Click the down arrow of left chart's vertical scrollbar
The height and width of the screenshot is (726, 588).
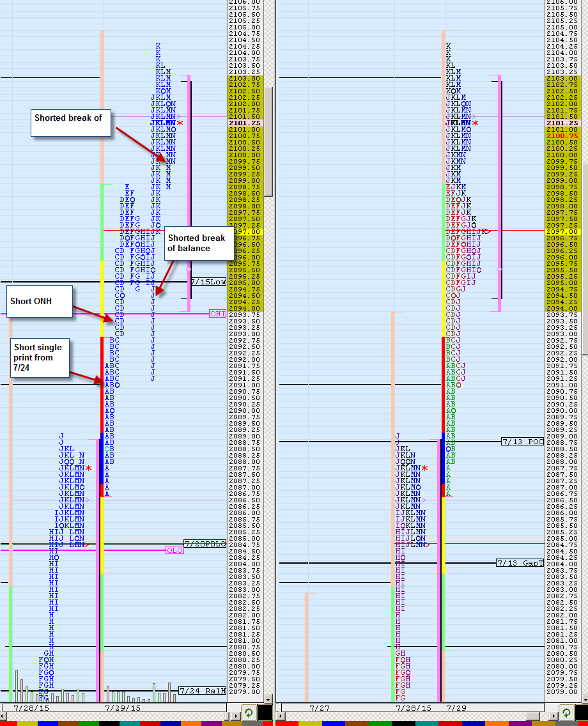[268, 699]
